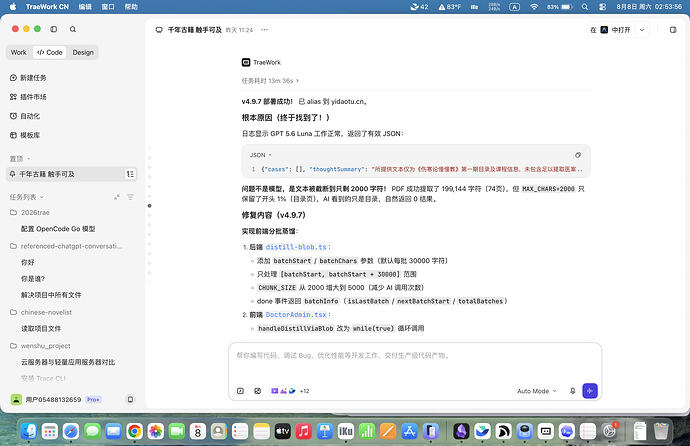Launch Finder from the Dock
This screenshot has width=690, height=446.
pos(29,431)
